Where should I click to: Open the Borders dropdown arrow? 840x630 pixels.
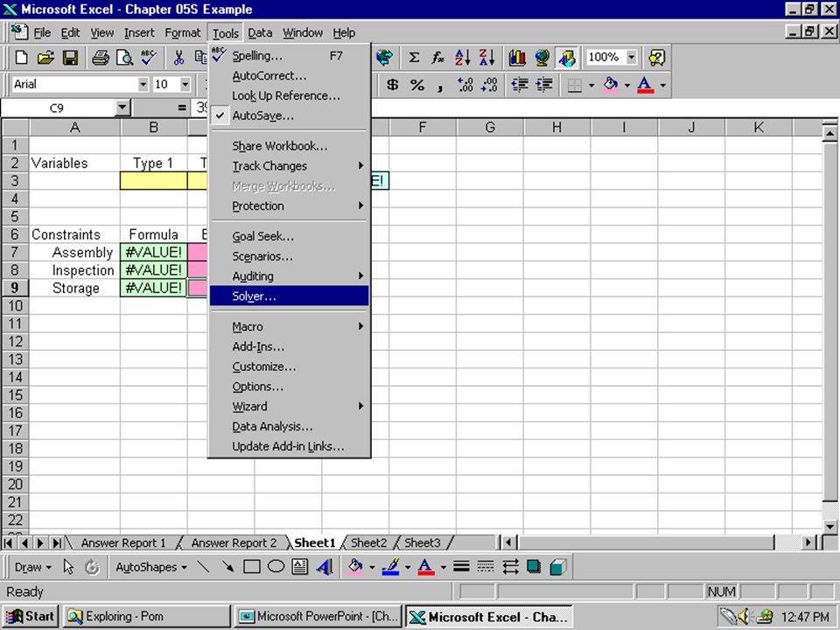point(591,85)
